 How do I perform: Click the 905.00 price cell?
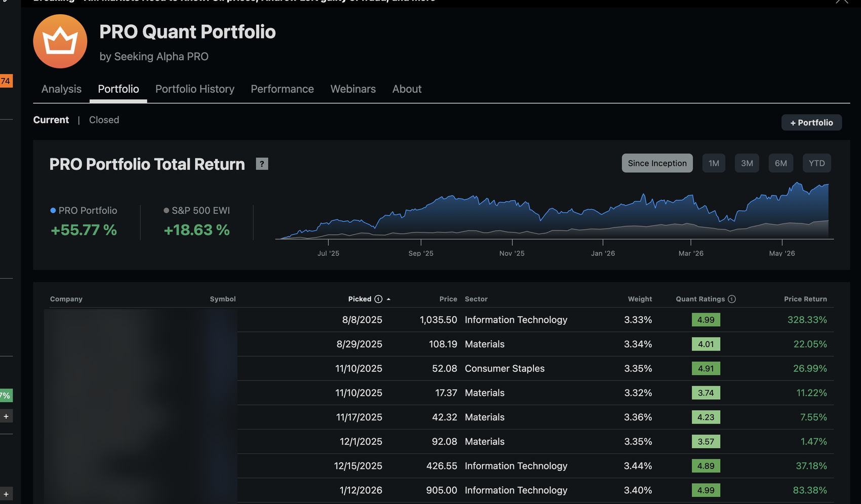(x=442, y=490)
